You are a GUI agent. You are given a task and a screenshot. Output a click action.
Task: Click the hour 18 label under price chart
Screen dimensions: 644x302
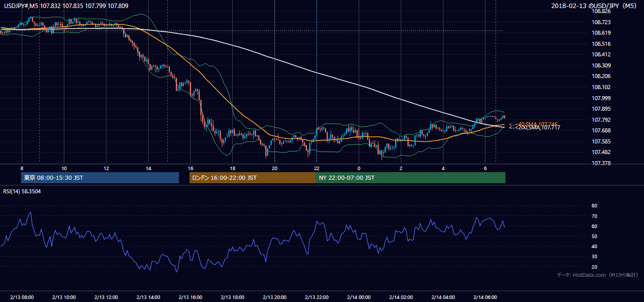click(232, 168)
